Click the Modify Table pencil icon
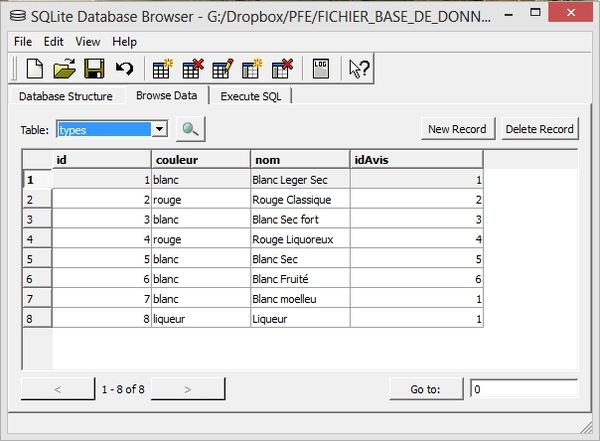The width and height of the screenshot is (600, 441). point(222,68)
